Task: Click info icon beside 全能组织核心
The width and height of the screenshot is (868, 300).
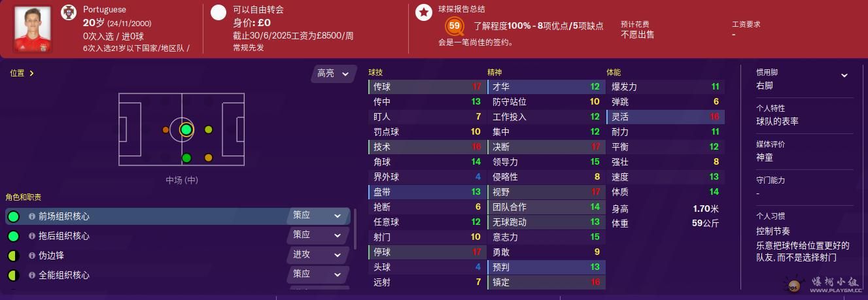Action: pos(31,275)
